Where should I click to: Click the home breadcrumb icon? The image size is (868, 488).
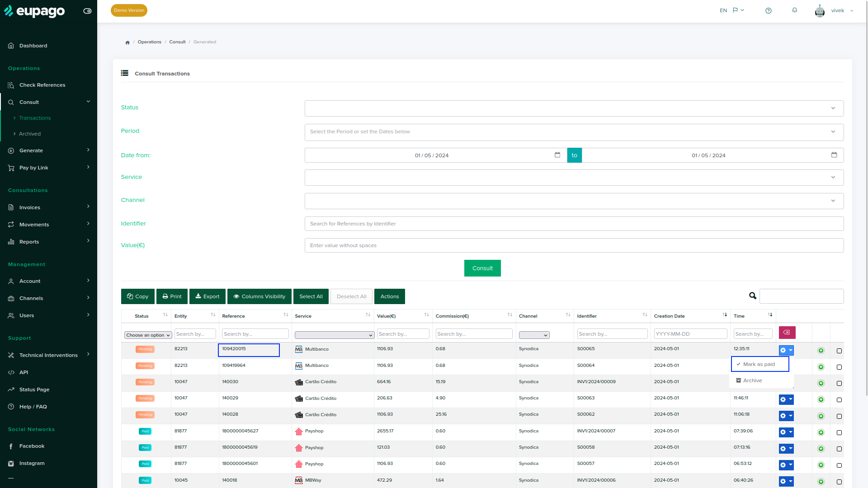pyautogui.click(x=127, y=42)
